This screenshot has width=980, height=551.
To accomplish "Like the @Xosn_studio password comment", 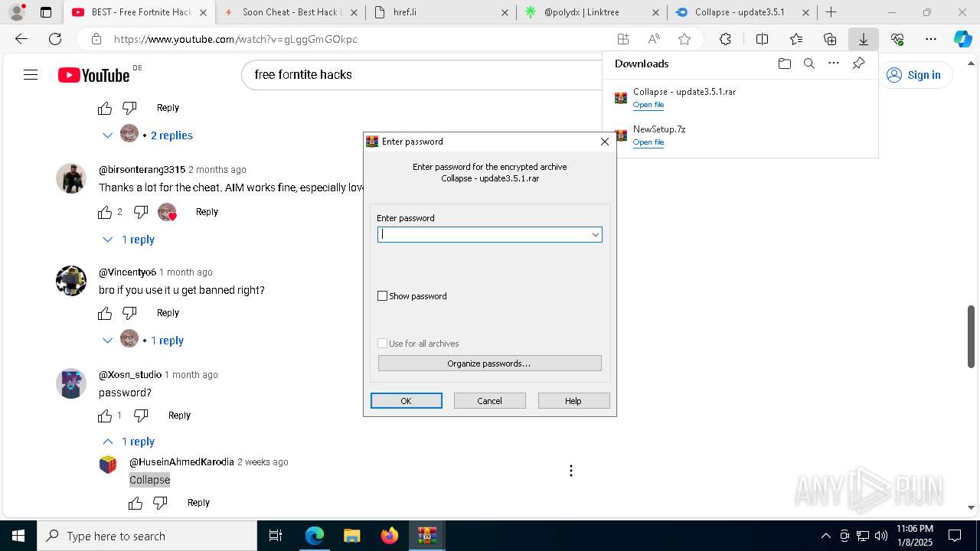I will [105, 416].
